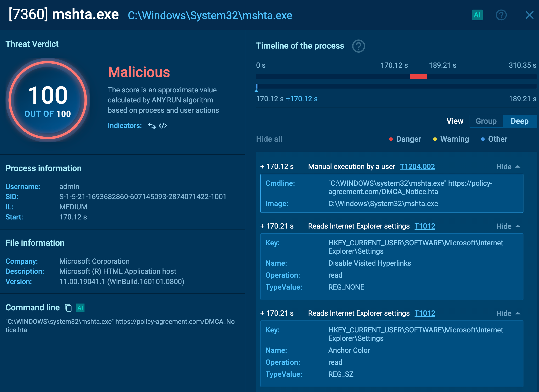The image size is (539, 392).
Task: Click Hide all events button
Action: click(x=269, y=139)
